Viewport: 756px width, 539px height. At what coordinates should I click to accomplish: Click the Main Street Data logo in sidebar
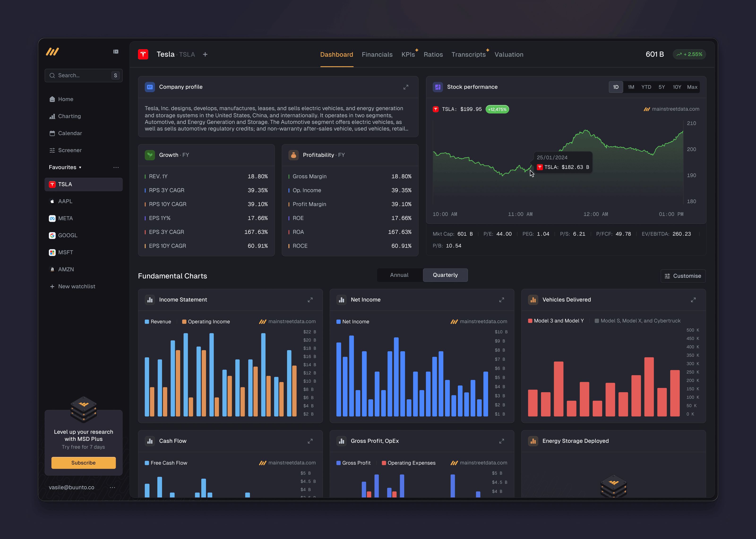click(x=52, y=52)
